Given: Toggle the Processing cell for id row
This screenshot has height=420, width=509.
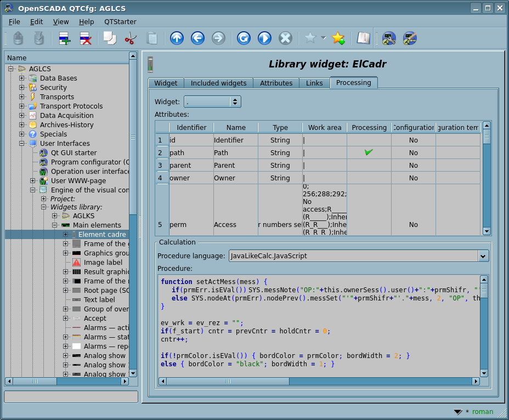Looking at the screenshot, I should (369, 140).
